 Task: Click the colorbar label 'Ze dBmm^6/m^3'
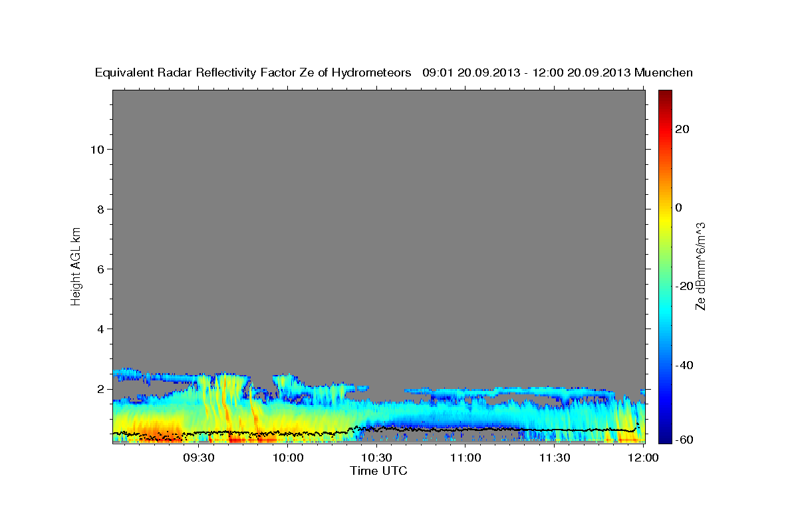[700, 266]
